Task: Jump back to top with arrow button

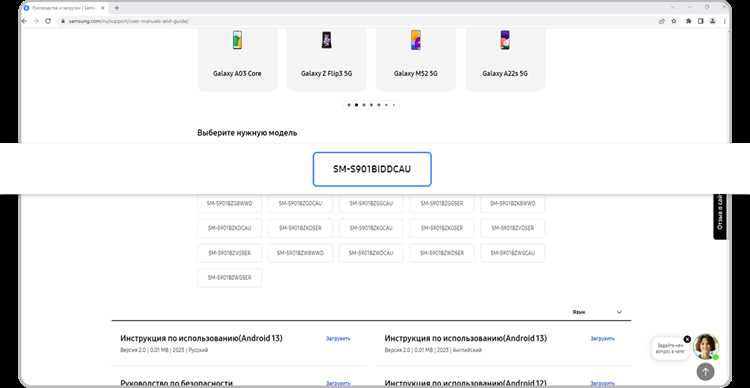Action: 706,371
